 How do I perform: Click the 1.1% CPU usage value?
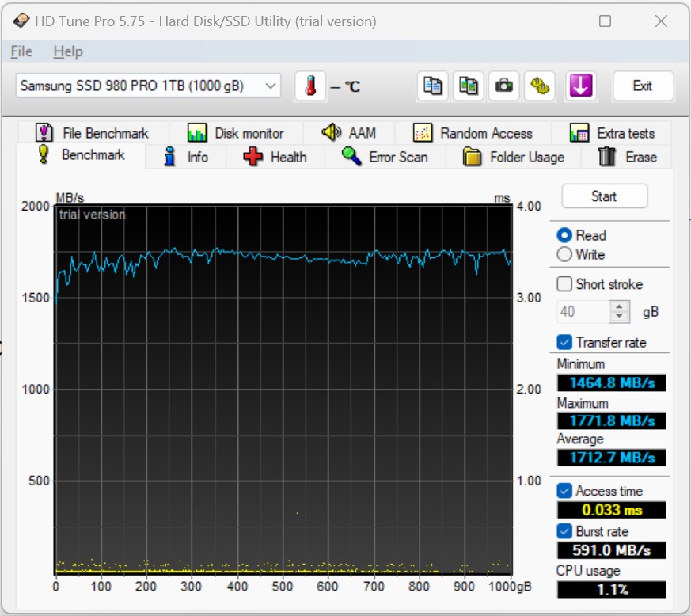[x=612, y=590]
